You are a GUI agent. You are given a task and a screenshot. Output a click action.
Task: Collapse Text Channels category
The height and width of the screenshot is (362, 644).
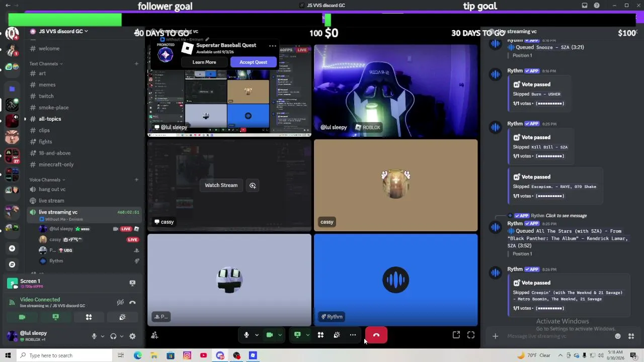tap(46, 64)
